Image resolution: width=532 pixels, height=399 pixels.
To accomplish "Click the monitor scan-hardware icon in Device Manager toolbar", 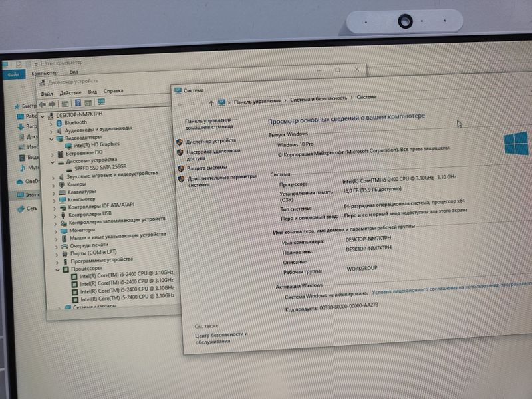I will pos(101,102).
